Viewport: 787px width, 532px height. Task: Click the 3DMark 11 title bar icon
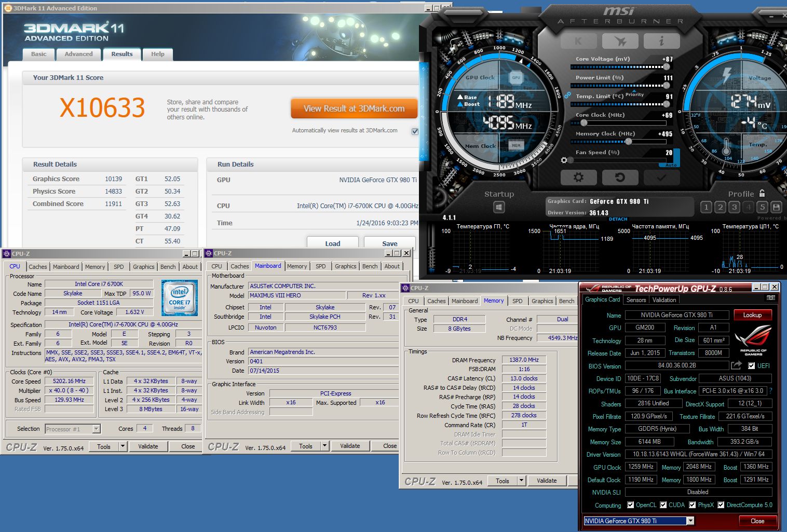pyautogui.click(x=8, y=8)
